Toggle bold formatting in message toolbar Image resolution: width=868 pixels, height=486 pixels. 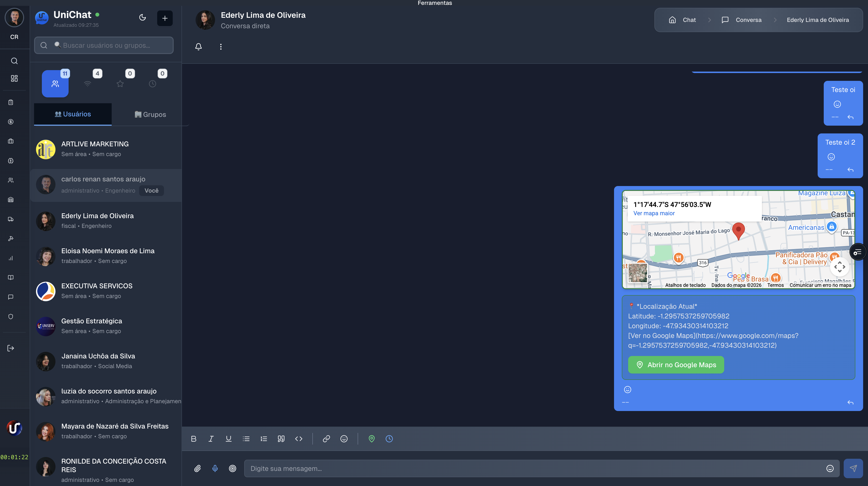point(193,439)
